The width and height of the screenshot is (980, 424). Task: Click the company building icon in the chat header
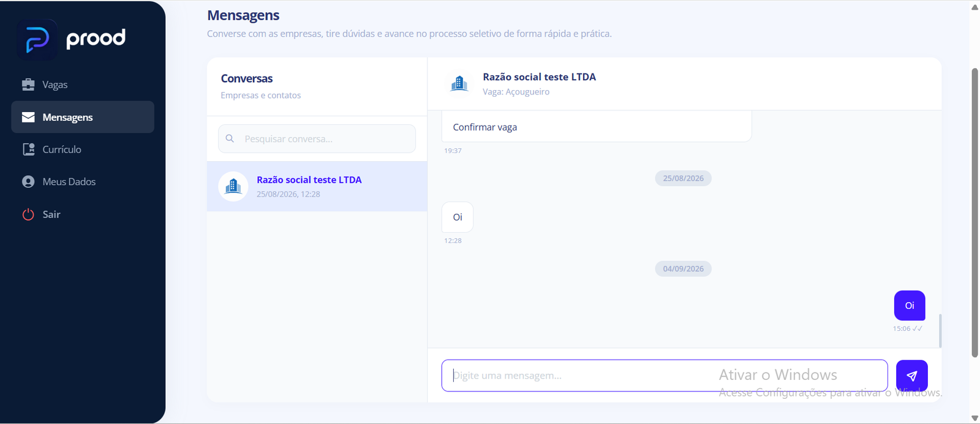coord(459,83)
